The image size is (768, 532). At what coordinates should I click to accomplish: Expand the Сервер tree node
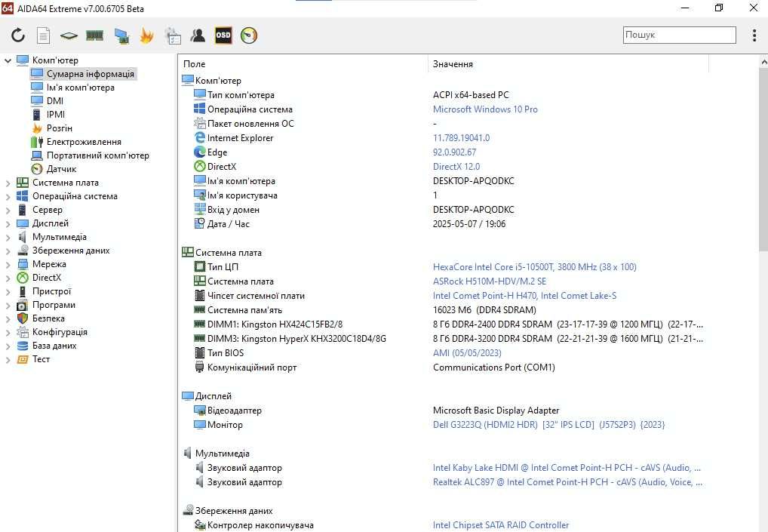8,211
